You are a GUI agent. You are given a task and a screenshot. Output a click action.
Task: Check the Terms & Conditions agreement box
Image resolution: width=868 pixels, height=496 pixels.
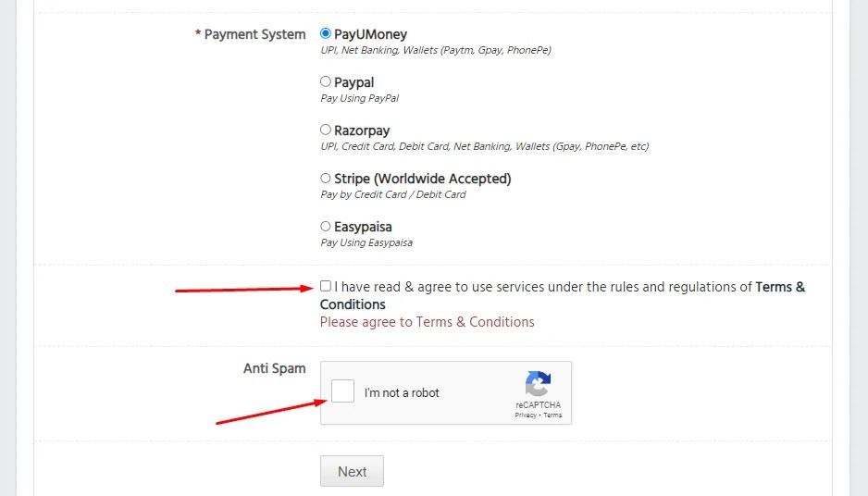[326, 286]
